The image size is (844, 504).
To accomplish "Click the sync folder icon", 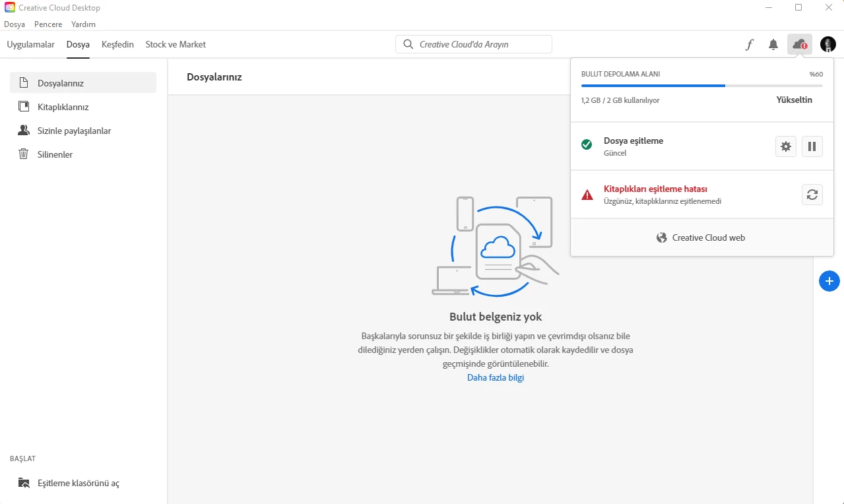I will 24,483.
